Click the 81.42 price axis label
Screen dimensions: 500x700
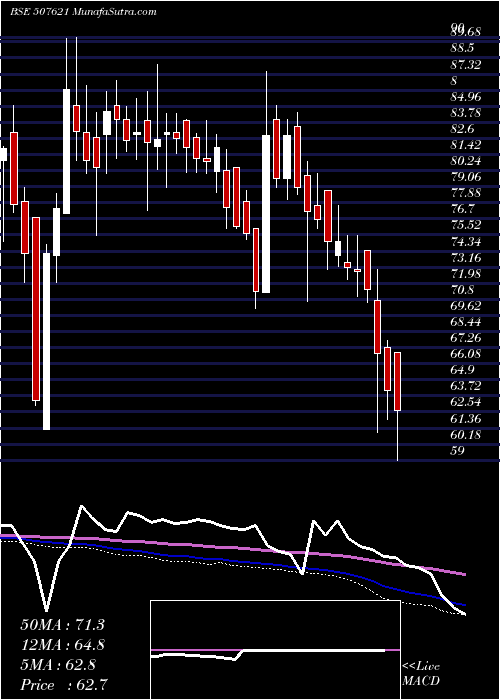[x=466, y=145]
